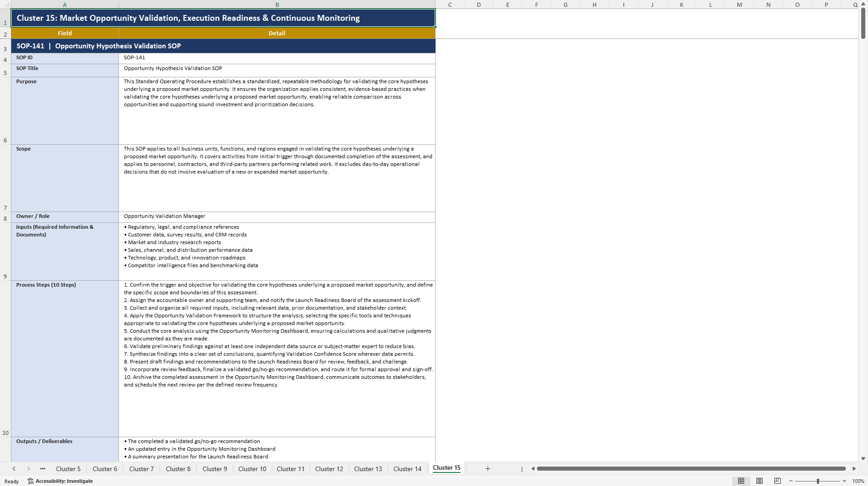Open sheet tab options three-dot handle

click(522, 469)
